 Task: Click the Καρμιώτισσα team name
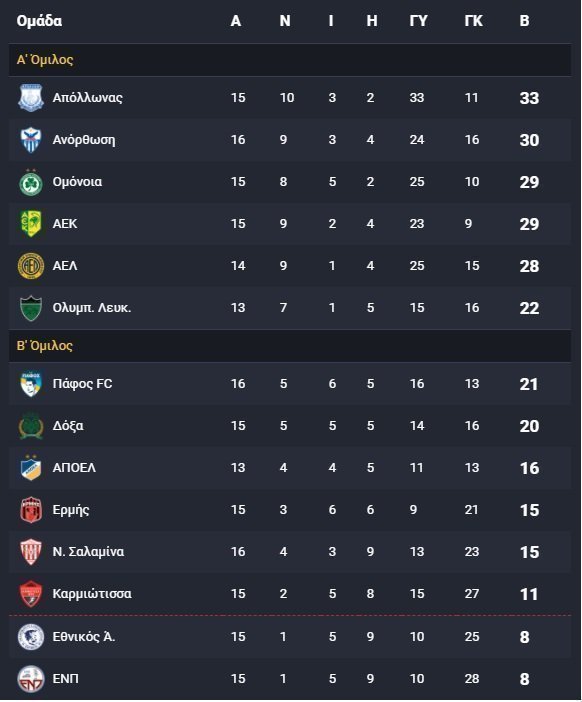tap(92, 594)
